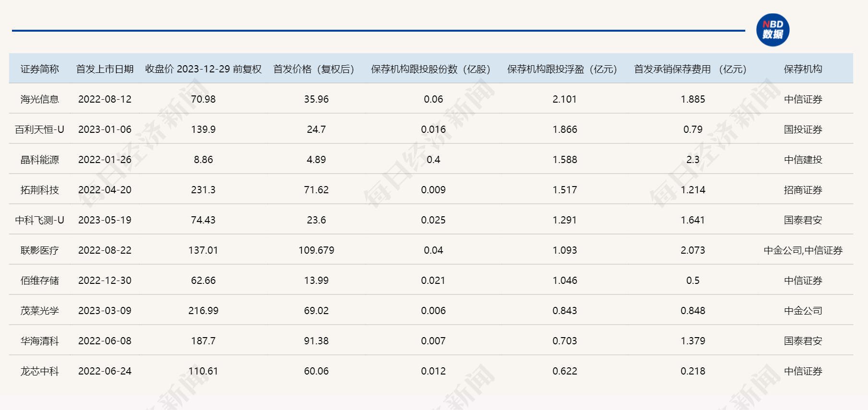Click the 保荐机构 column header
Screen dimensions: 868x410
click(803, 69)
